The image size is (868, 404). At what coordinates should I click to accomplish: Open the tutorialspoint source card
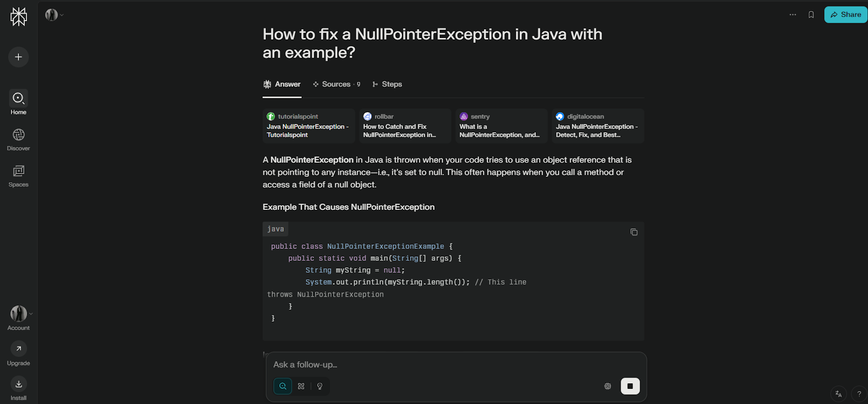pyautogui.click(x=308, y=126)
